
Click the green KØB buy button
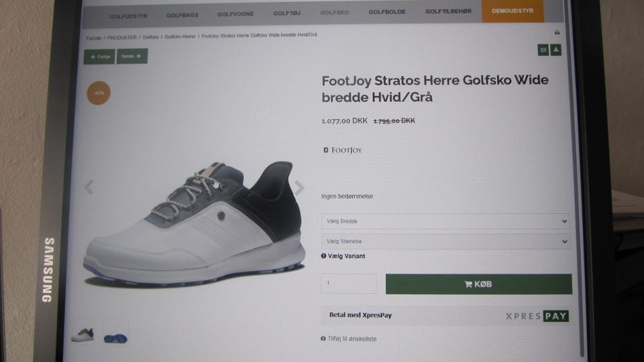[478, 284]
